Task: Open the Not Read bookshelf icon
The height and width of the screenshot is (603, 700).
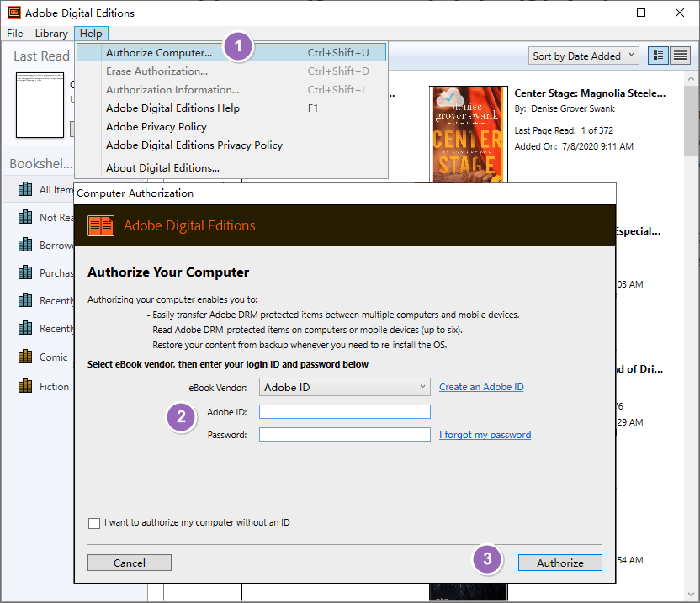Action: [25, 217]
